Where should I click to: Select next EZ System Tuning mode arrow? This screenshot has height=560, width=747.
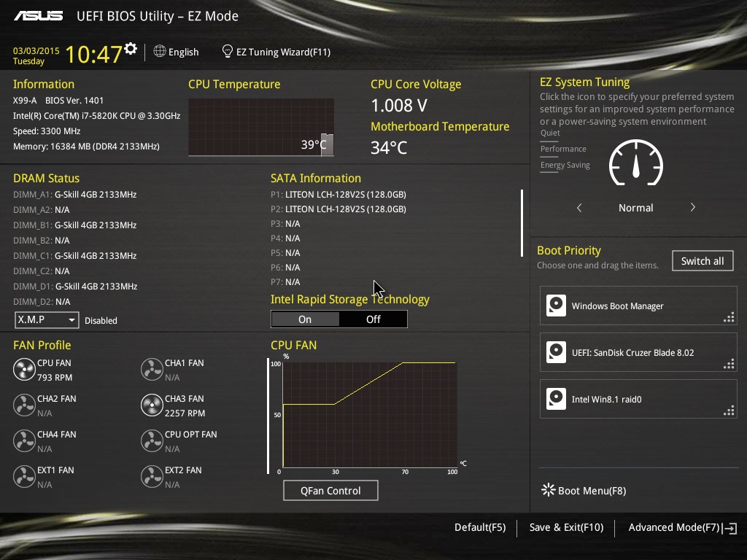(693, 208)
